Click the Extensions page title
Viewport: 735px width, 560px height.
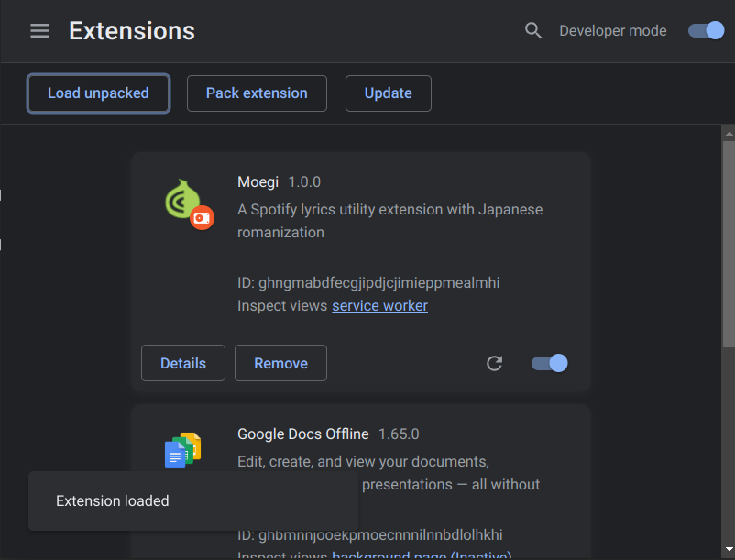coord(132,31)
